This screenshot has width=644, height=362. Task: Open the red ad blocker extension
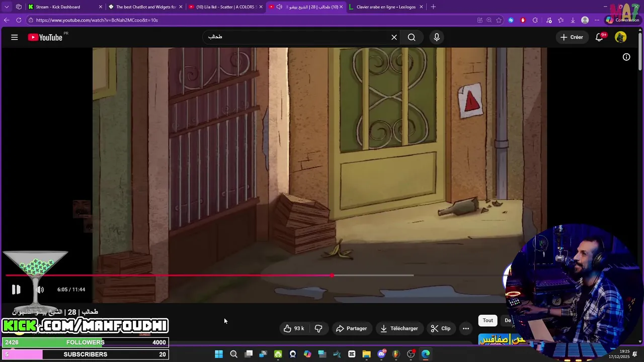click(x=523, y=20)
